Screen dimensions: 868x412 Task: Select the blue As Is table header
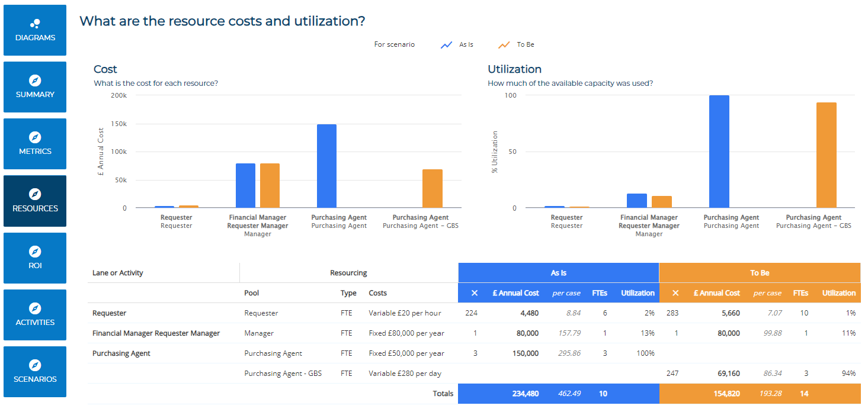(x=558, y=273)
